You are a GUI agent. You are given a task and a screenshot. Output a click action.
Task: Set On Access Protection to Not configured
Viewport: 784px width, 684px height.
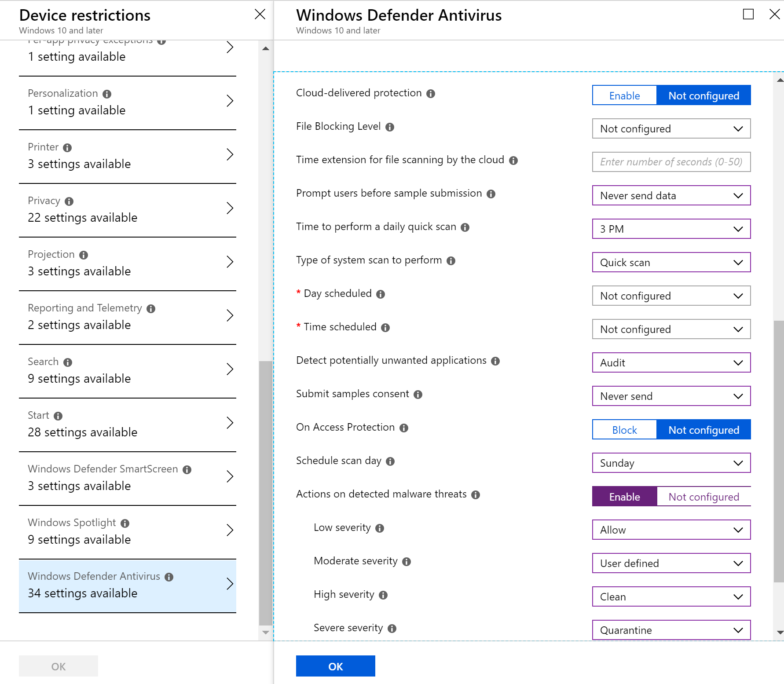(703, 430)
